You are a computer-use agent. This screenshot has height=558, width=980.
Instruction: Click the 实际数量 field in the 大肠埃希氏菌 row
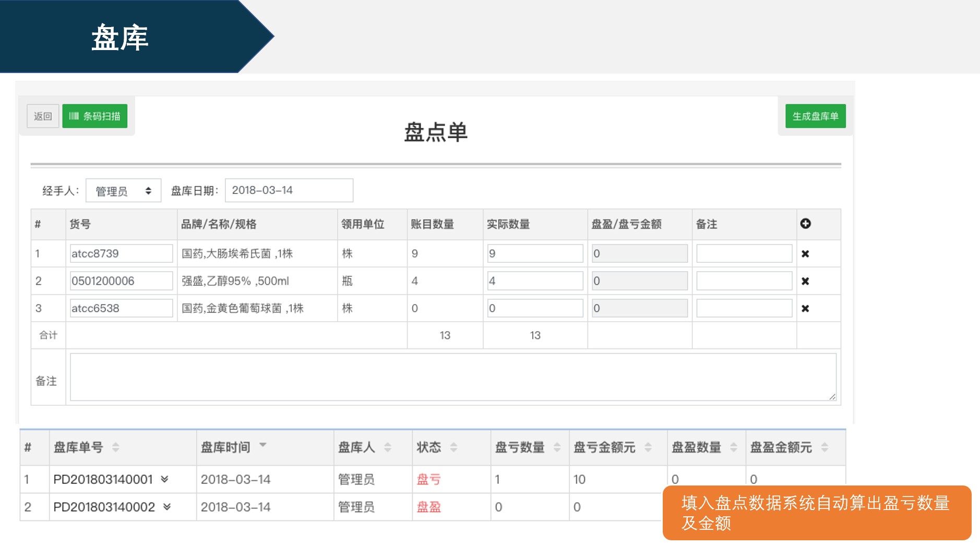tap(535, 253)
